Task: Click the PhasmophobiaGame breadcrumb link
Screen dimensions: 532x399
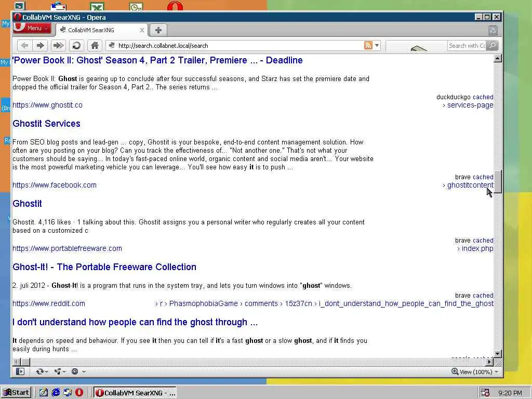Action: tap(203, 303)
